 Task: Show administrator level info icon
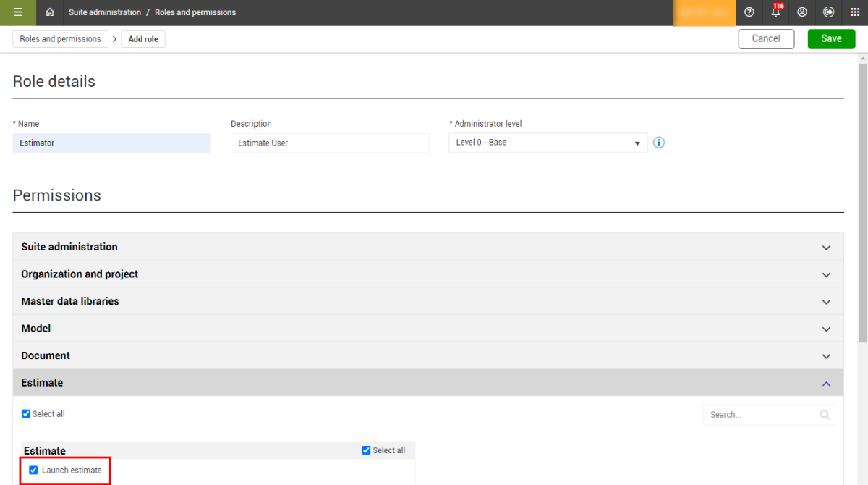pos(658,143)
